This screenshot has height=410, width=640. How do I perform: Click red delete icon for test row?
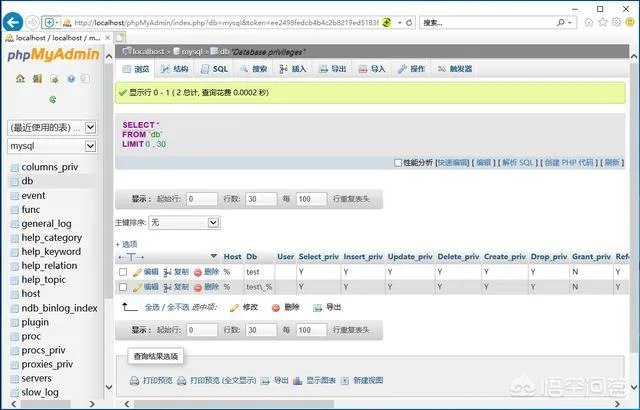198,272
